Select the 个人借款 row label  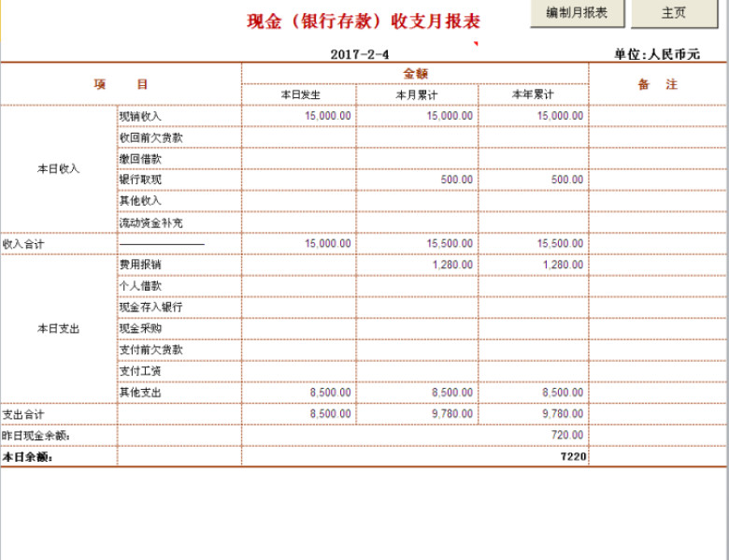(140, 286)
